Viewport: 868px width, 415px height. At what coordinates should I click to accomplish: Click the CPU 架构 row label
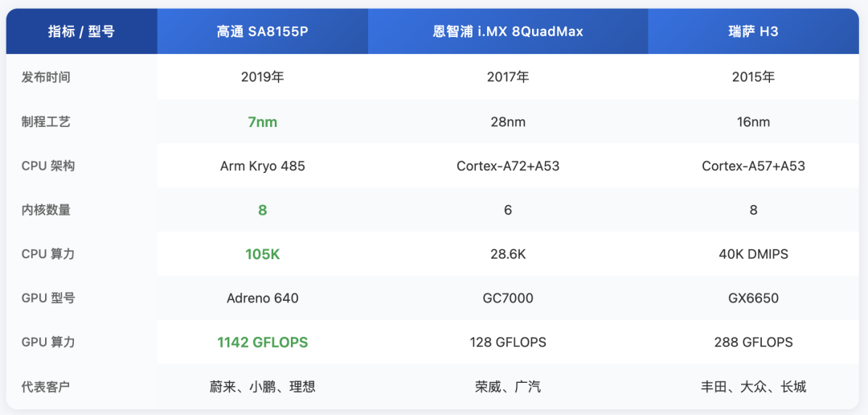point(48,166)
